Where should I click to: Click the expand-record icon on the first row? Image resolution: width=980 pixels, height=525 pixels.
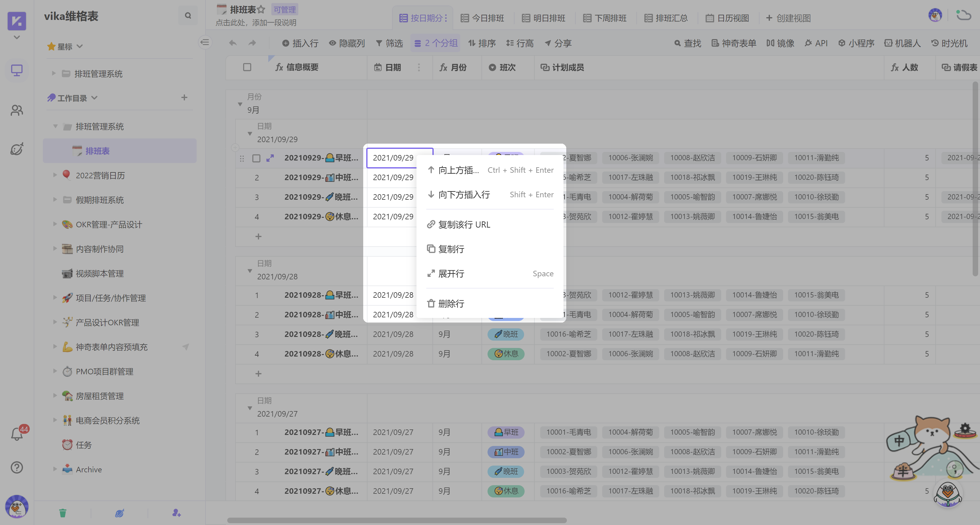click(x=270, y=158)
